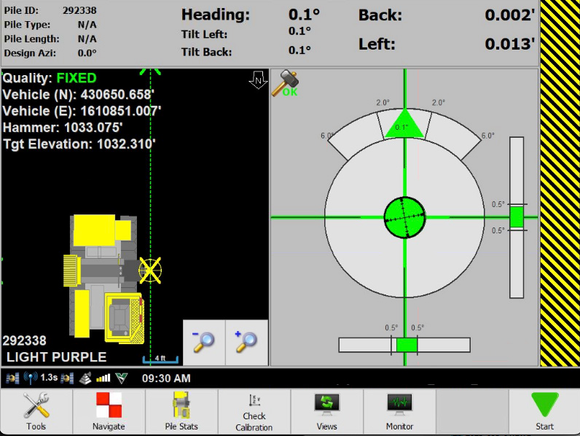
Task: Click the 4 ft scale bar
Action: click(161, 359)
